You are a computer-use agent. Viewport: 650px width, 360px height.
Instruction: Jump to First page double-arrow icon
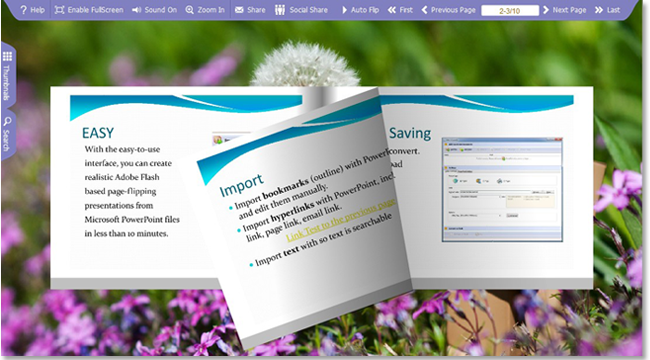(x=392, y=10)
